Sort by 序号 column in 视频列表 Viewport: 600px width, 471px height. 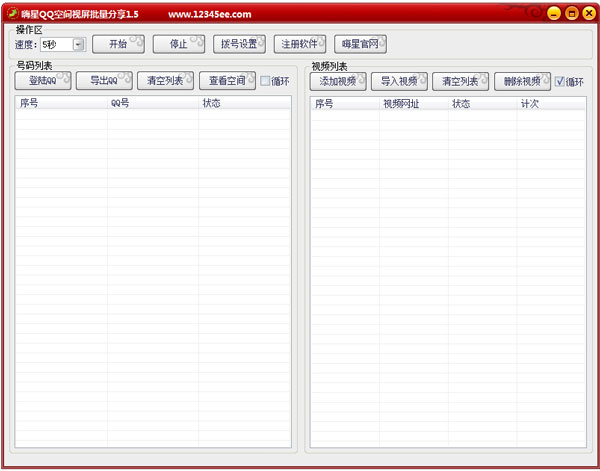tap(345, 104)
